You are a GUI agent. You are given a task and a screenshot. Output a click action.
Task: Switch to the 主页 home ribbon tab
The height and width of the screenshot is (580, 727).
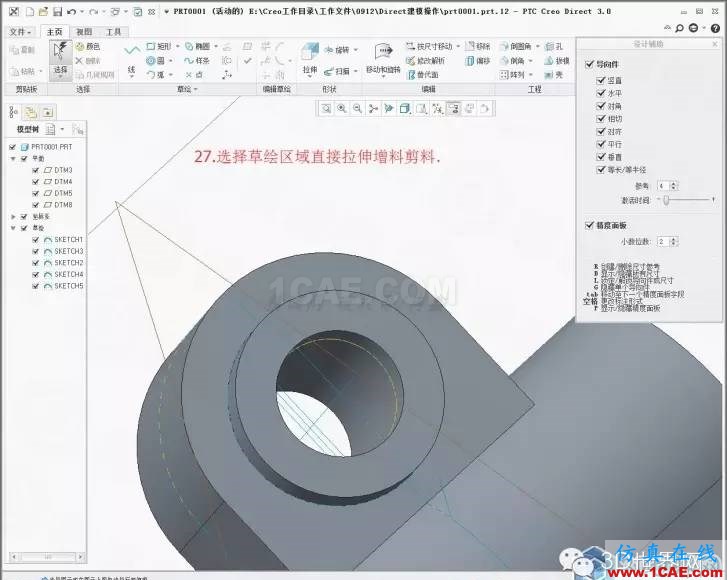[54, 32]
